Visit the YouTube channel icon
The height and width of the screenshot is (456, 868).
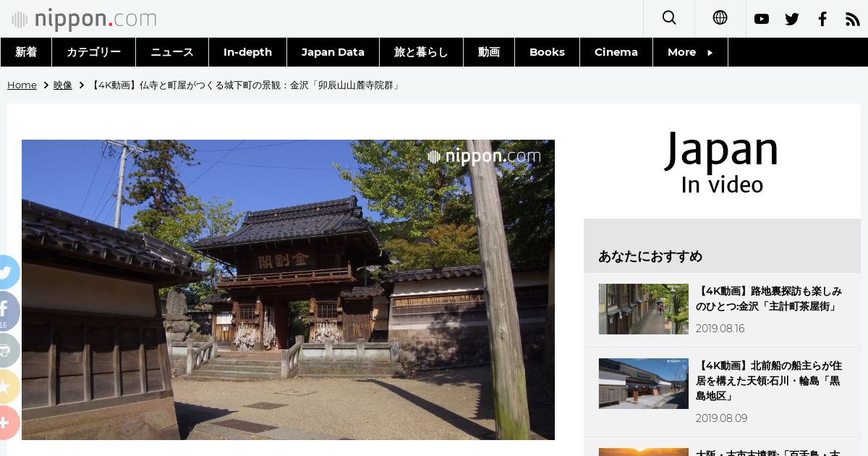click(x=762, y=20)
